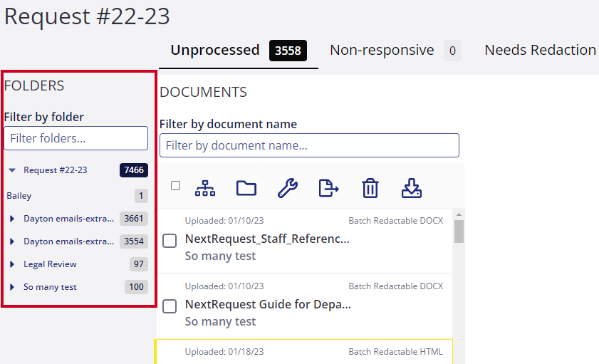Check the NextRequest Guide for Depa... checkbox

[170, 306]
